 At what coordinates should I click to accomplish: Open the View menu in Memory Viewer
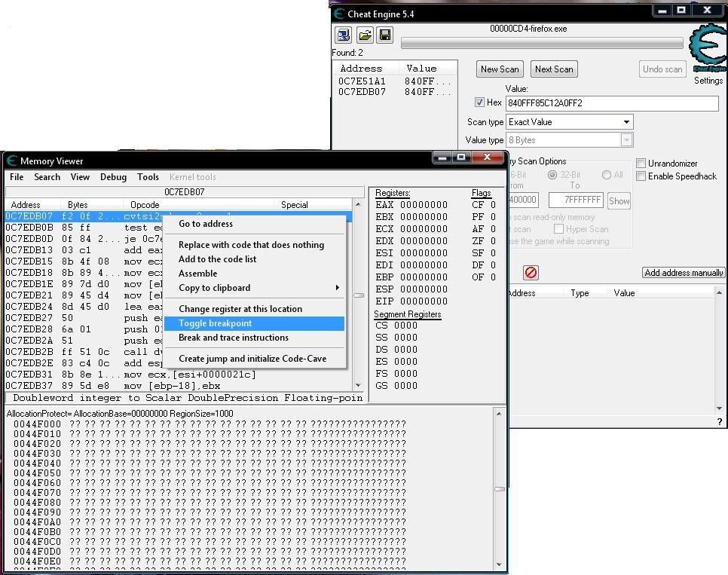click(x=80, y=177)
